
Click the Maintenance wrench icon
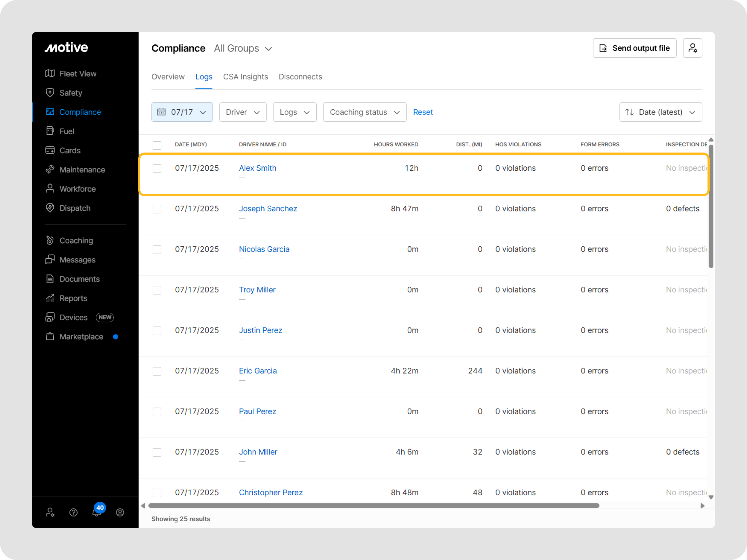50,169
